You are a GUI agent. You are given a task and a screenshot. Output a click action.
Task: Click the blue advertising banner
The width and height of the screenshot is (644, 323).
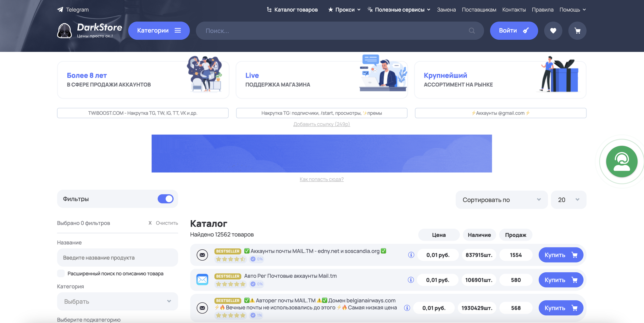[322, 154]
